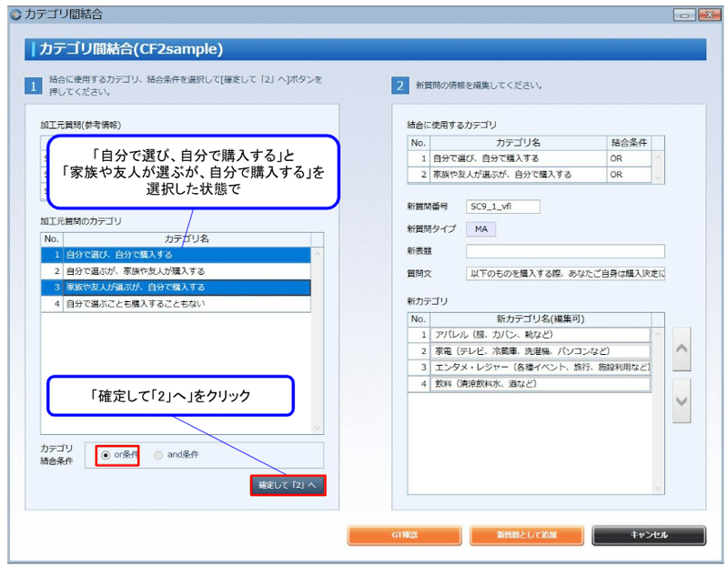Click the 新質問として追加 button
The width and height of the screenshot is (728, 567).
(x=526, y=535)
